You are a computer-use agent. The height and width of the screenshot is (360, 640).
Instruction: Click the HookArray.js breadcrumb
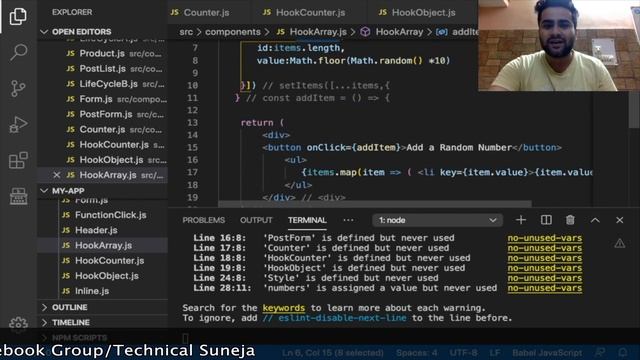pos(312,32)
